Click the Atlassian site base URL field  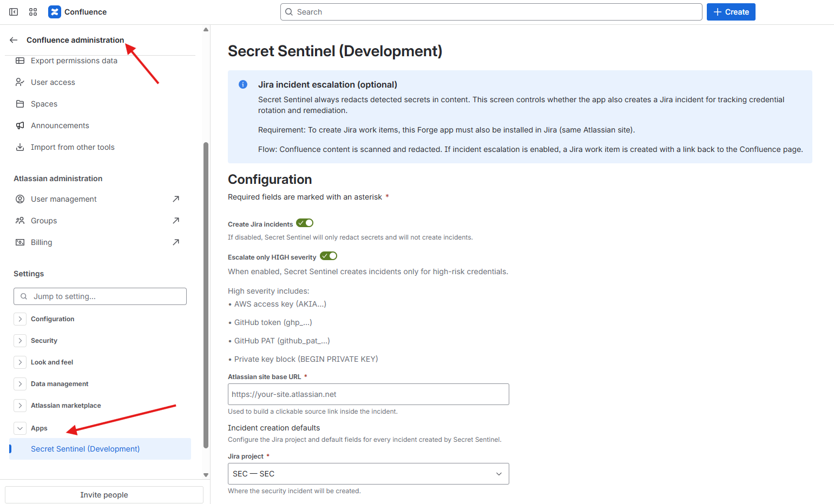tap(367, 394)
